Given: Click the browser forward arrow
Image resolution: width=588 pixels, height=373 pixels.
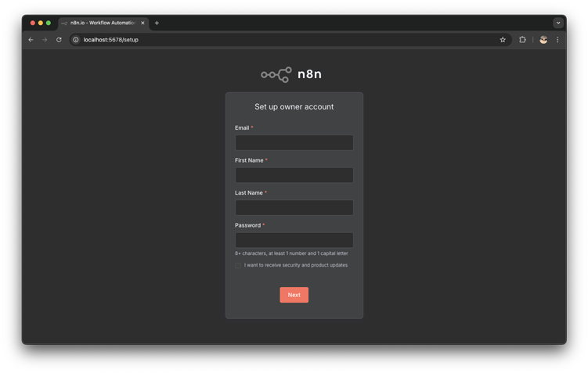Looking at the screenshot, I should click(45, 40).
